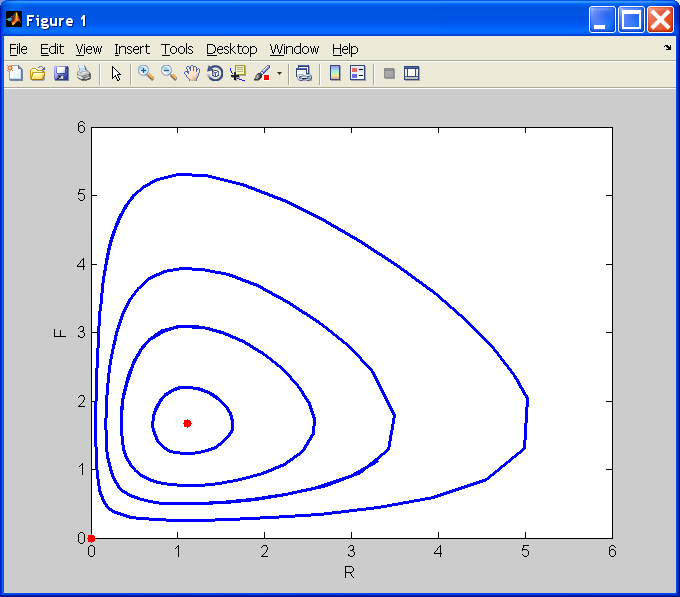Click the y-axis label F
The width and height of the screenshot is (680, 597).
60,333
